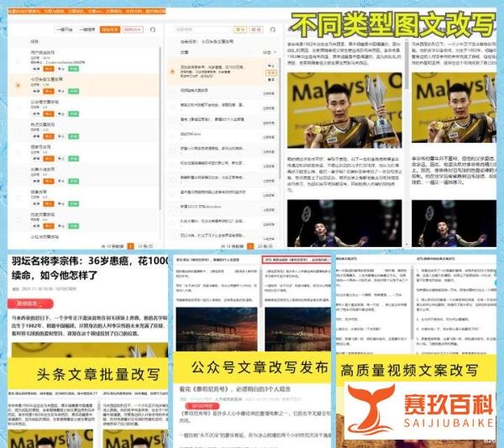
Task: Click the refresh icon beside the article search box
Action: (x=272, y=29)
